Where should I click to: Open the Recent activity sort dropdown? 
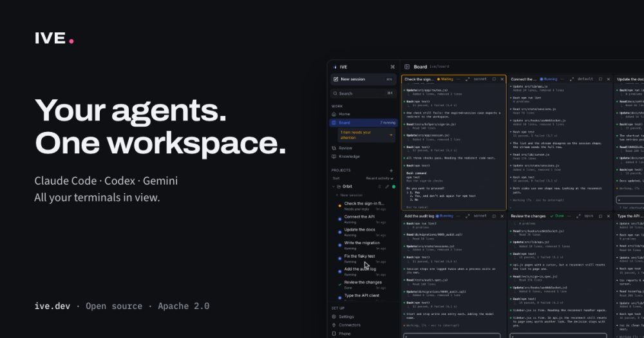click(x=379, y=178)
